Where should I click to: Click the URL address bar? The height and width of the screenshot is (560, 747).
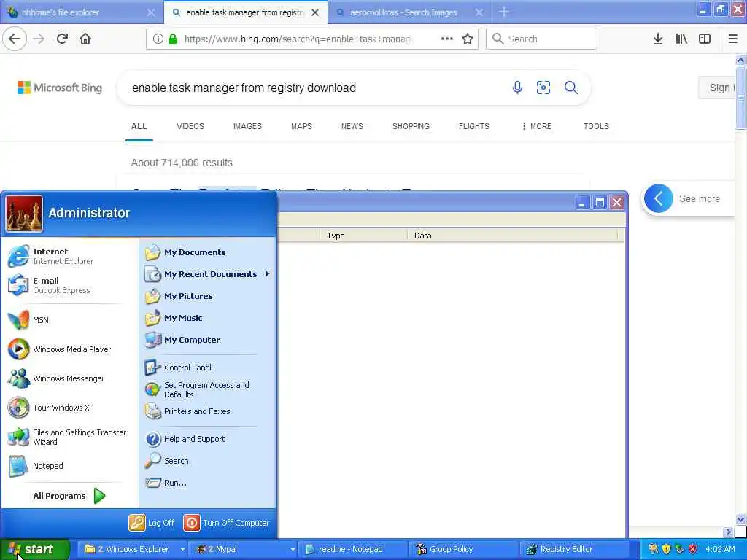pyautogui.click(x=298, y=39)
